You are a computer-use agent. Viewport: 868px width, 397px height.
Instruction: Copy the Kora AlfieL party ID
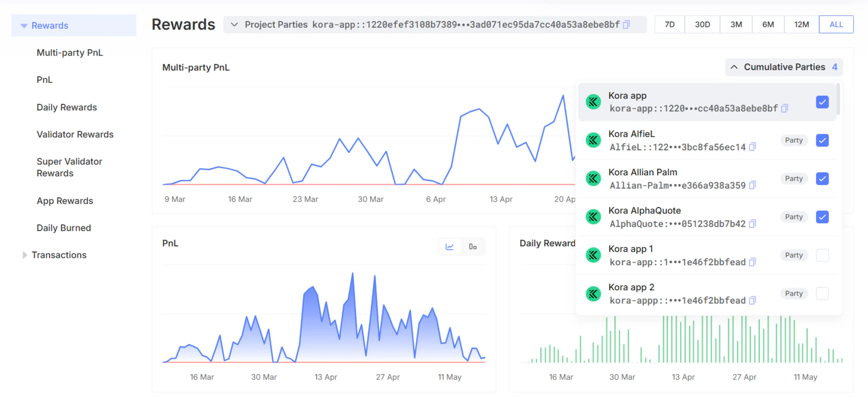click(753, 147)
